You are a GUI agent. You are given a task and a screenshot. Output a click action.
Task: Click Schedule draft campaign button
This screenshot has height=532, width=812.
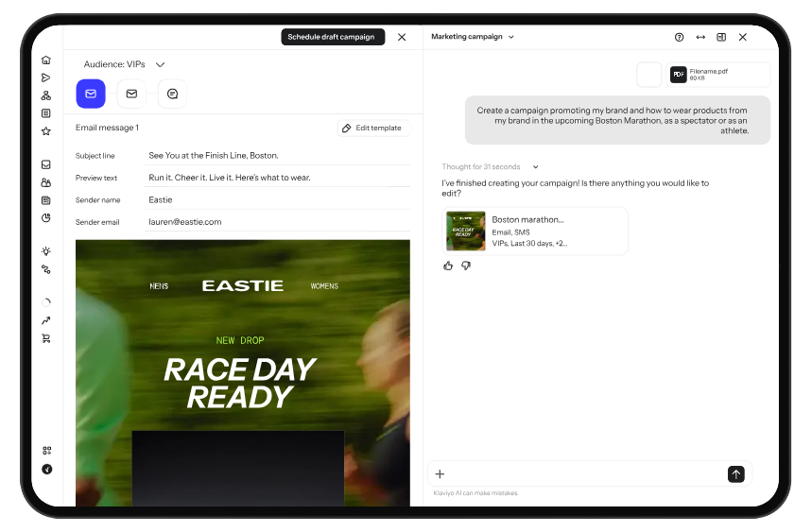click(x=333, y=37)
